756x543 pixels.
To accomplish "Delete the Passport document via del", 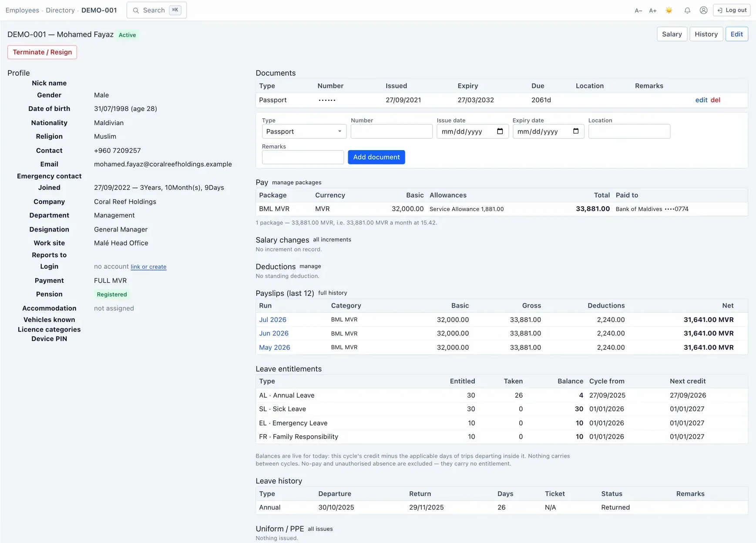I will [x=715, y=100].
